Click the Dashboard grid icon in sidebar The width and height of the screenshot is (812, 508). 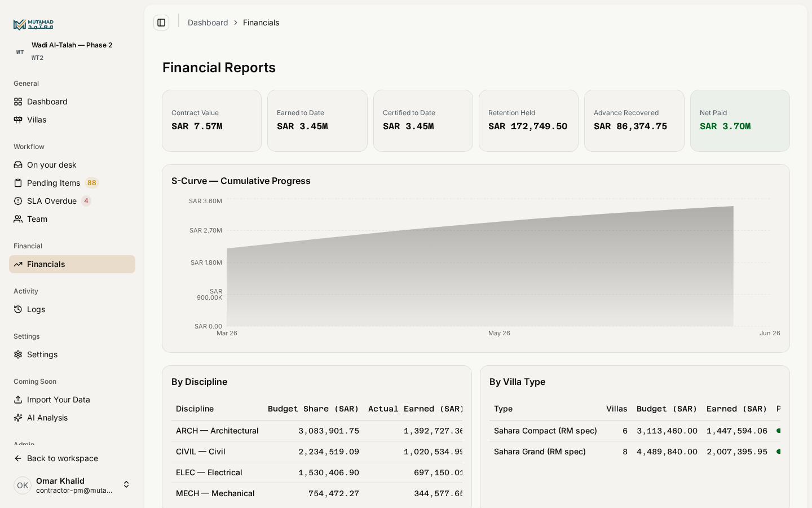tap(18, 102)
